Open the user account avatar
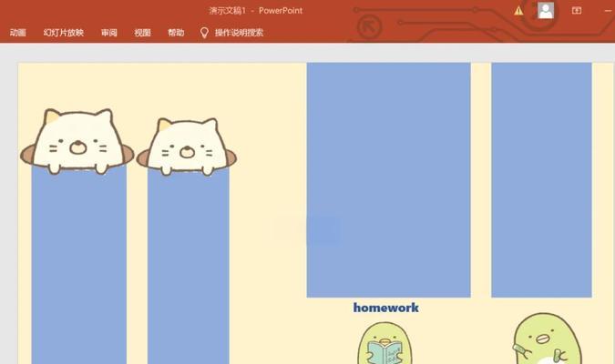 tap(546, 11)
